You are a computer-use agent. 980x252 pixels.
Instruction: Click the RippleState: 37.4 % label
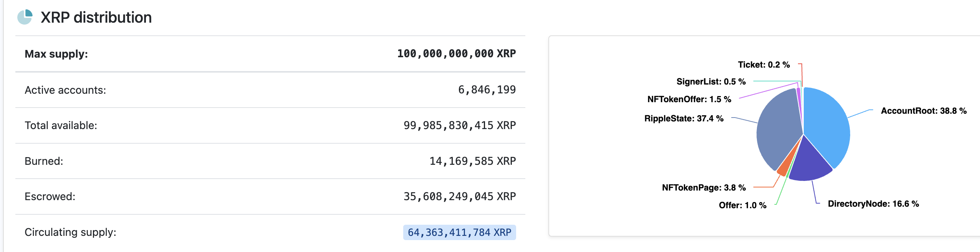pyautogui.click(x=684, y=118)
